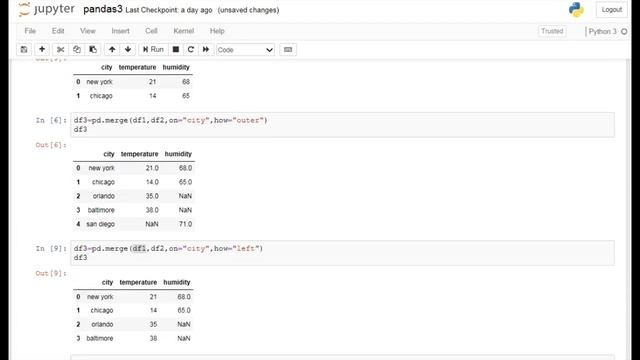Click the In [9] prompt label
The height and width of the screenshot is (360, 640).
[51, 248]
